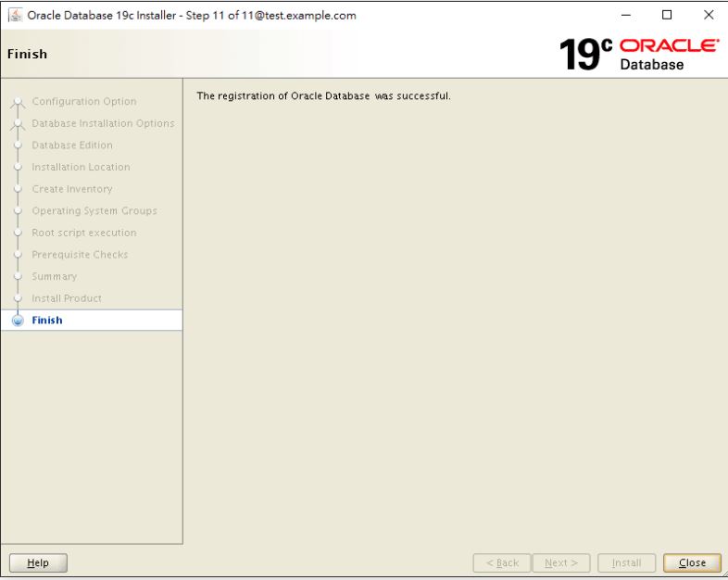Screen dimensions: 728x580
Task: Click the Finish page heading
Action: (28, 54)
